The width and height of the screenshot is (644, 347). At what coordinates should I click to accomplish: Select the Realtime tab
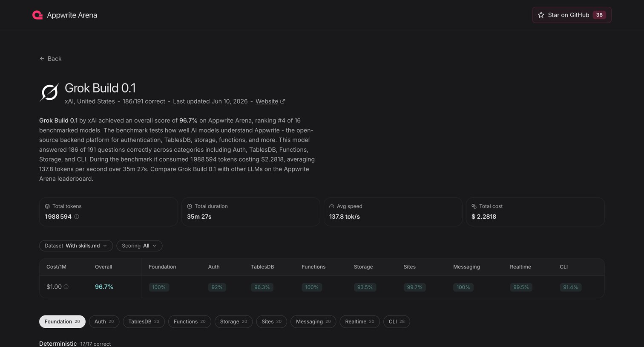pos(359,321)
